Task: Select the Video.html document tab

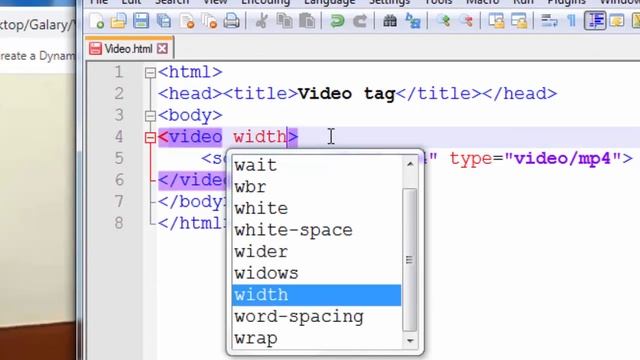Action: point(129,49)
